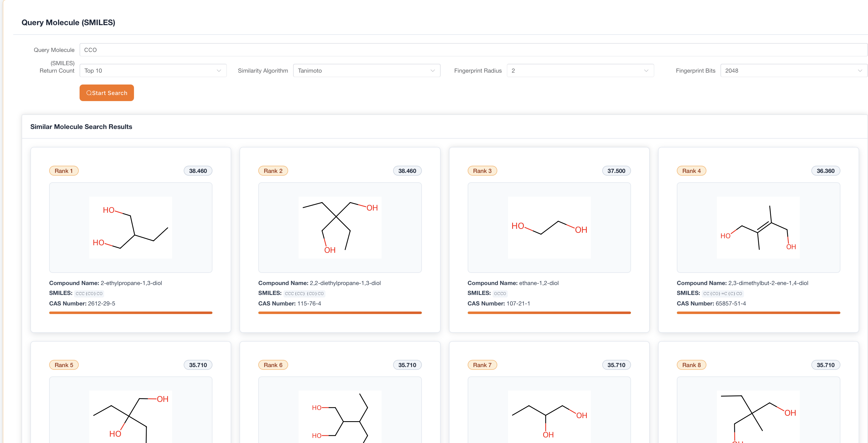
Task: Click the 35.710 score of Rank 8
Action: 825,365
